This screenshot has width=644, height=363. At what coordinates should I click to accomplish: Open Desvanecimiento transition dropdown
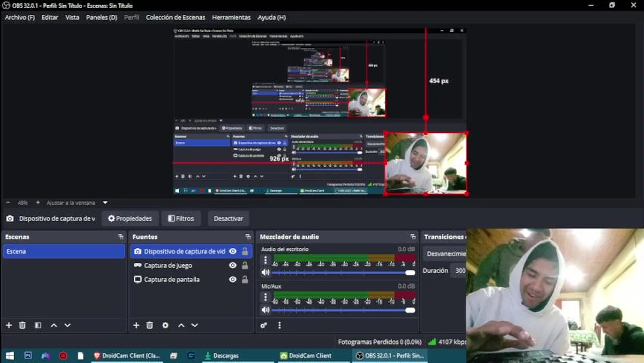pyautogui.click(x=444, y=254)
